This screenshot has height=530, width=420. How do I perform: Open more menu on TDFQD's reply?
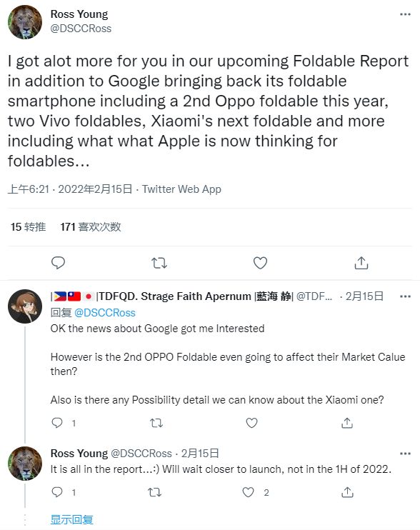[x=405, y=296]
